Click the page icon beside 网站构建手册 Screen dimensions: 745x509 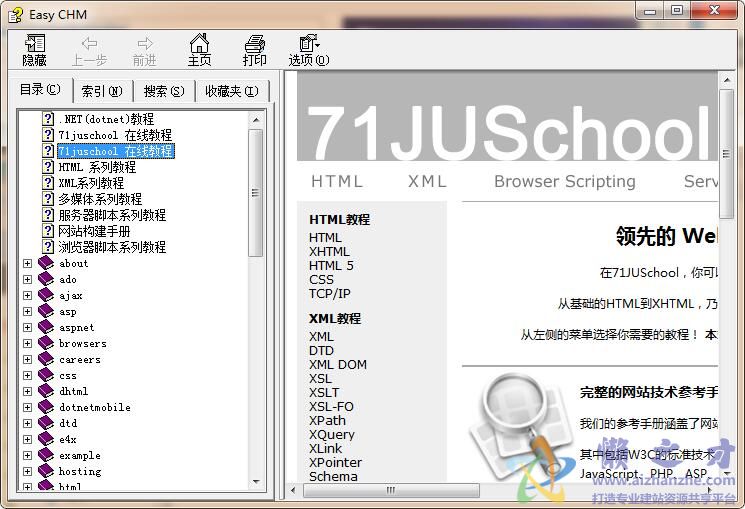tap(48, 231)
